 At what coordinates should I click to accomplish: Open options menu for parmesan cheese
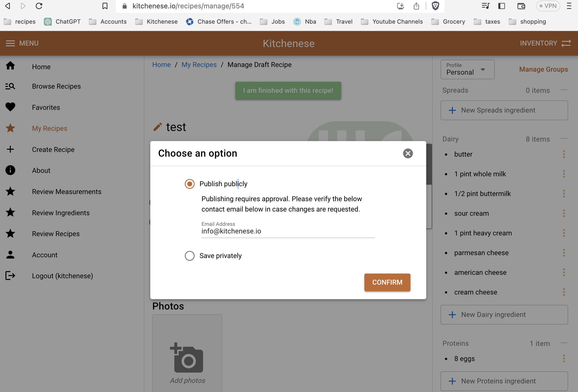(564, 253)
